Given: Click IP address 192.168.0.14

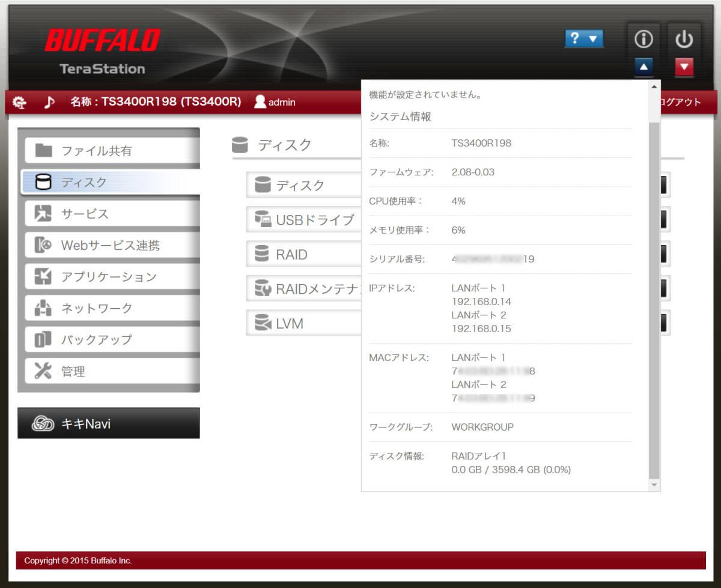Looking at the screenshot, I should pyautogui.click(x=481, y=302).
